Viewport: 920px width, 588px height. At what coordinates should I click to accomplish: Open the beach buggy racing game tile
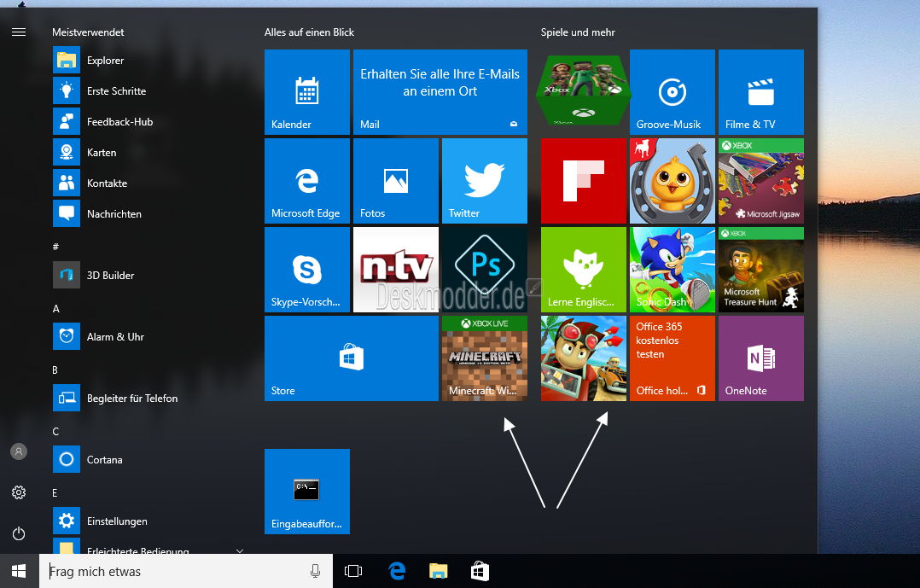583,358
